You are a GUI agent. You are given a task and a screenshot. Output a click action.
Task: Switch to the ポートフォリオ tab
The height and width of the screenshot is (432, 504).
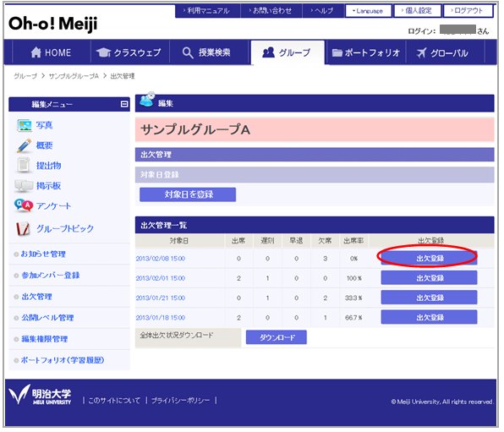366,52
